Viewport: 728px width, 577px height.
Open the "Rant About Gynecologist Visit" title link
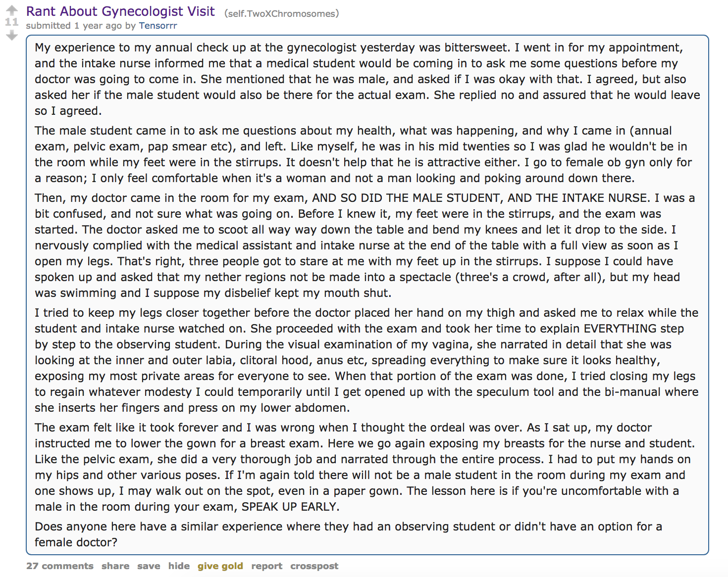(x=120, y=11)
